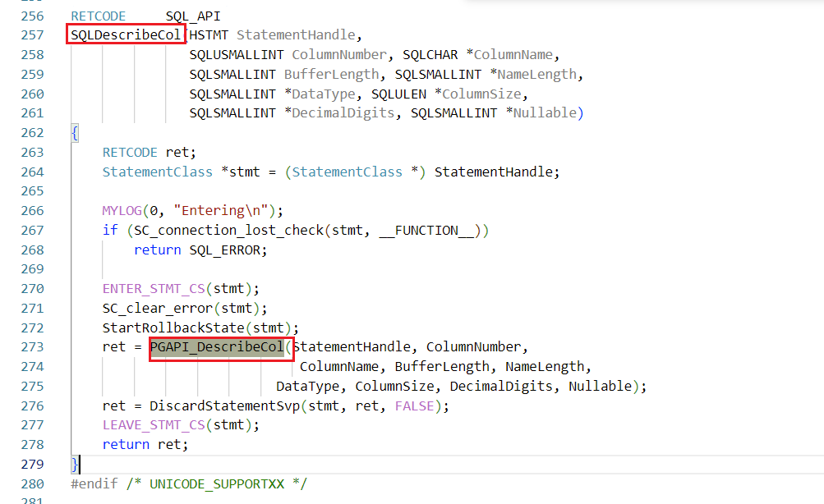
Task: Click the StatementHandle parameter on line 257
Action: (x=296, y=35)
